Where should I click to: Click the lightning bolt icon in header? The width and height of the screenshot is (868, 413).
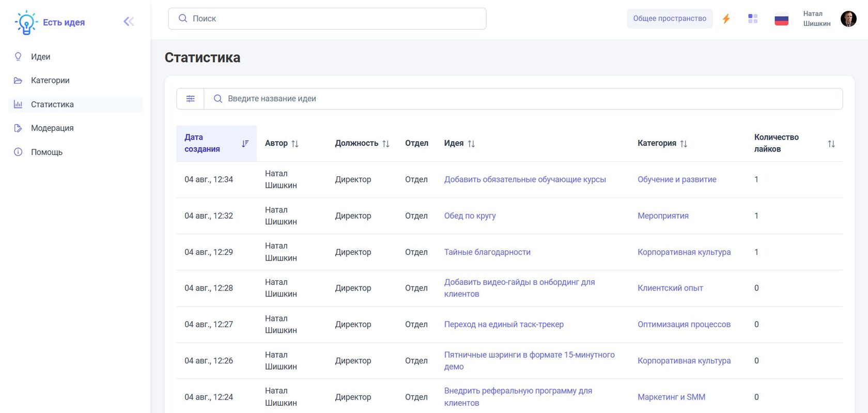click(726, 19)
